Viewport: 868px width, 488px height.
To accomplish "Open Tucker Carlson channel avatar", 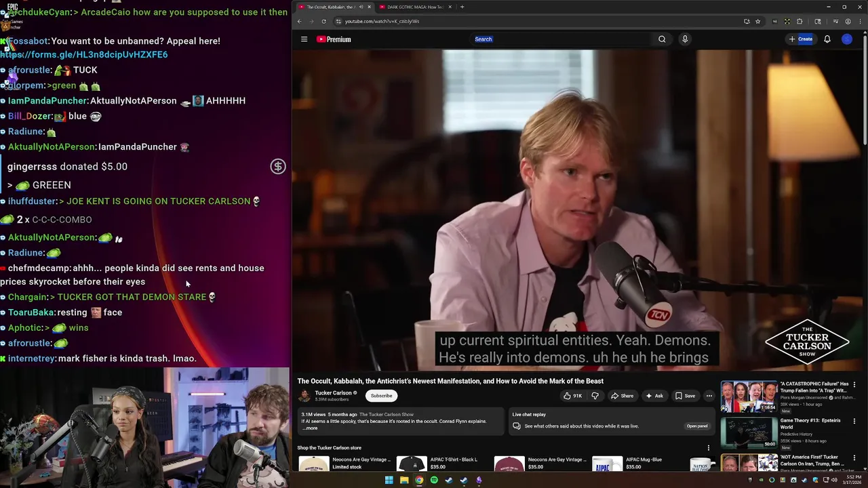I will [304, 396].
